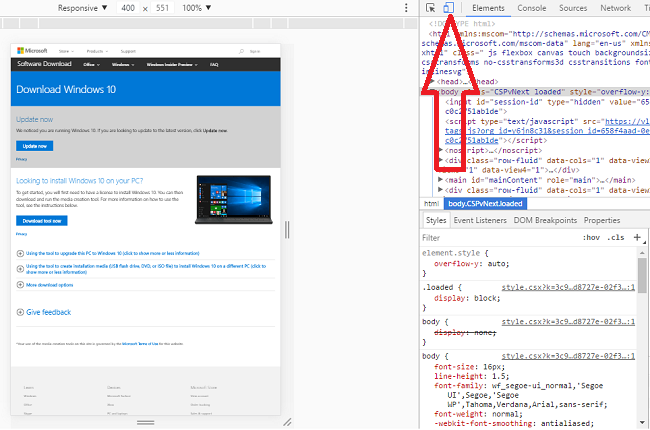Open the Windows Insider Preview dropdown
This screenshot has height=430, width=650.
[x=172, y=65]
